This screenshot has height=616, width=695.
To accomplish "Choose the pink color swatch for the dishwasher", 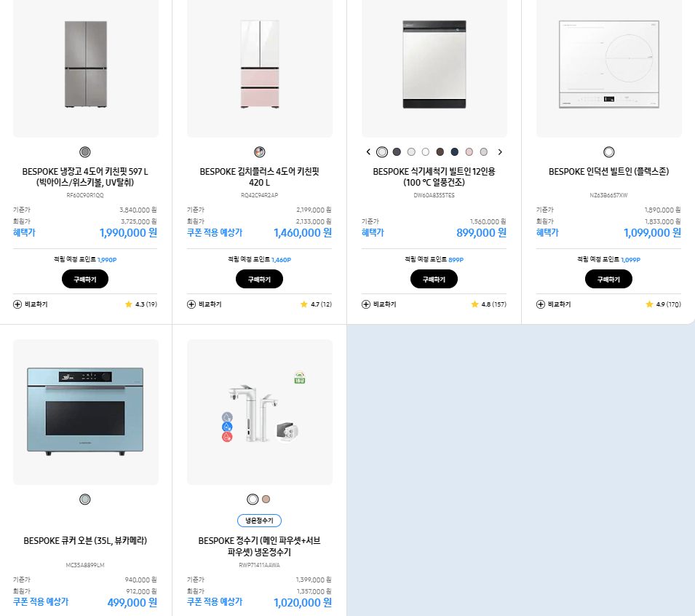I will [x=469, y=152].
